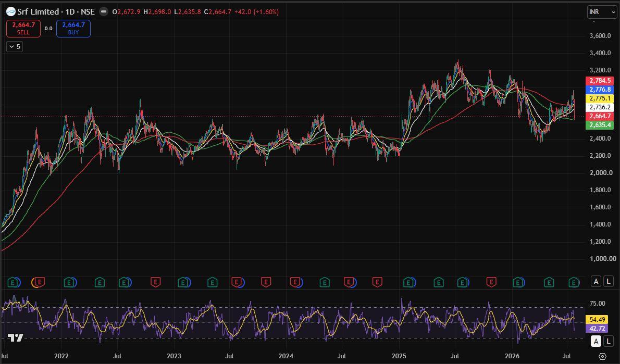
Task: Click the 2024 label on the time axis
Action: 286,356
